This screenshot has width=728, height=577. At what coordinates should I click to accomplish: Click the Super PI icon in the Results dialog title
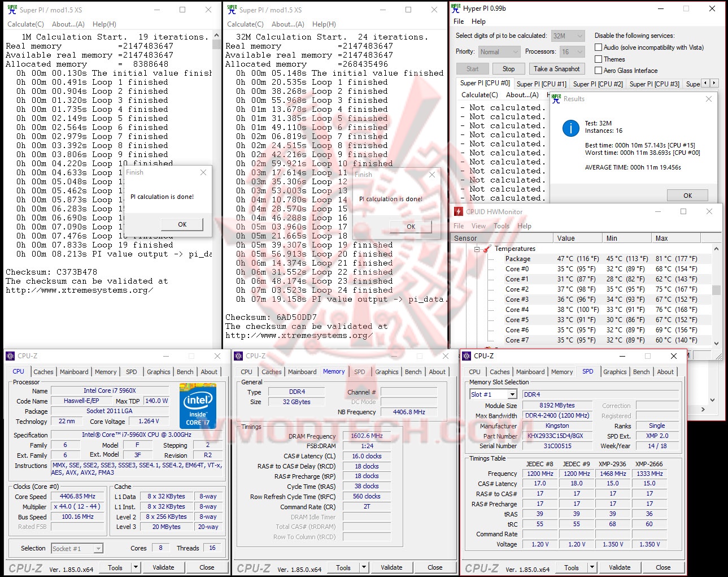click(x=556, y=98)
